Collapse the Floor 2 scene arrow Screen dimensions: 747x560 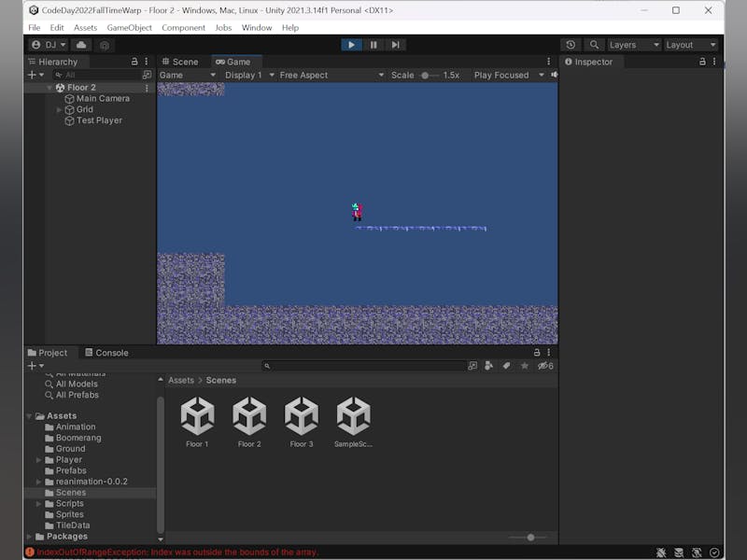pyautogui.click(x=49, y=88)
